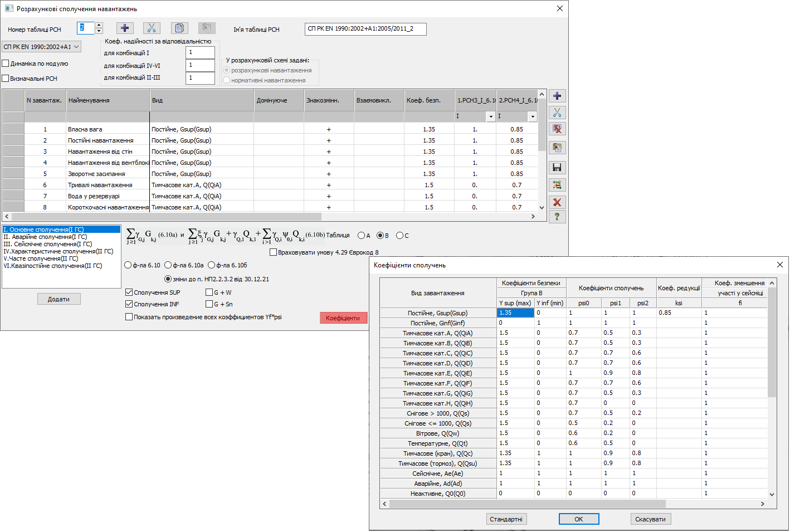Expand dropdown under column 2.РСН4_I_6.10
Screen dimensions: 790x532
pos(533,116)
